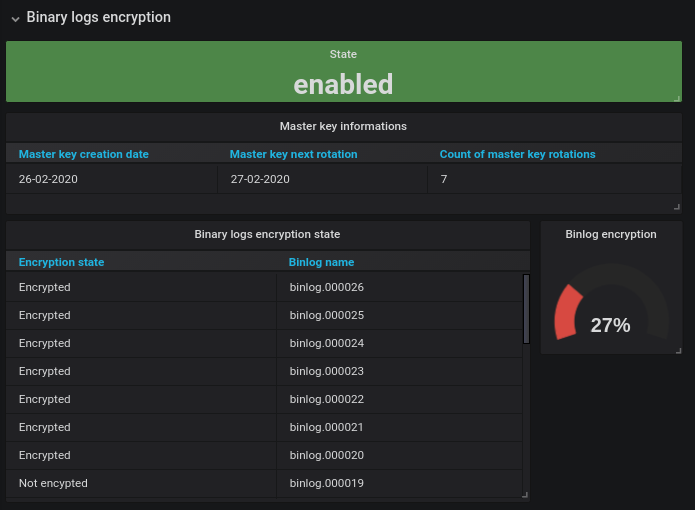This screenshot has width=695, height=510.
Task: Sort by Master key creation date column
Action: click(x=84, y=154)
